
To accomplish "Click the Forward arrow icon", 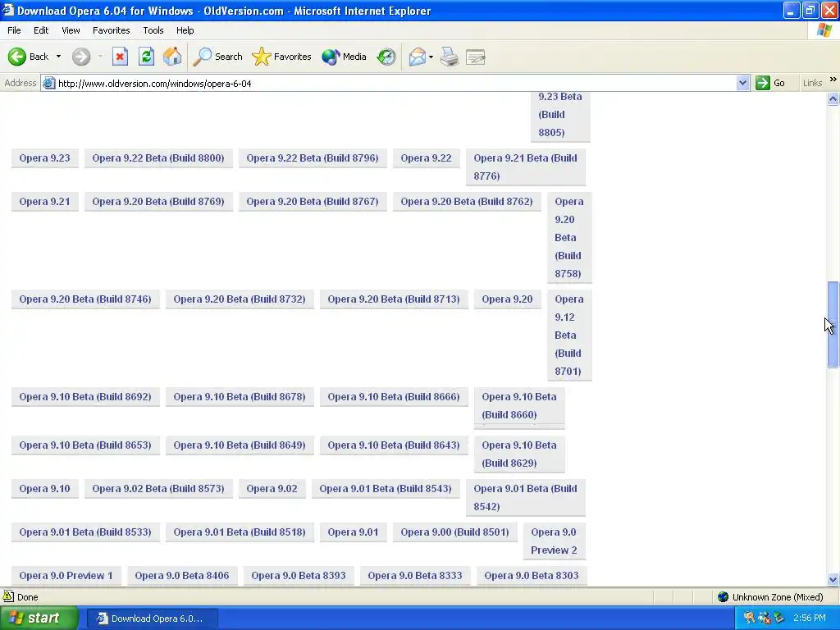I will click(x=81, y=57).
